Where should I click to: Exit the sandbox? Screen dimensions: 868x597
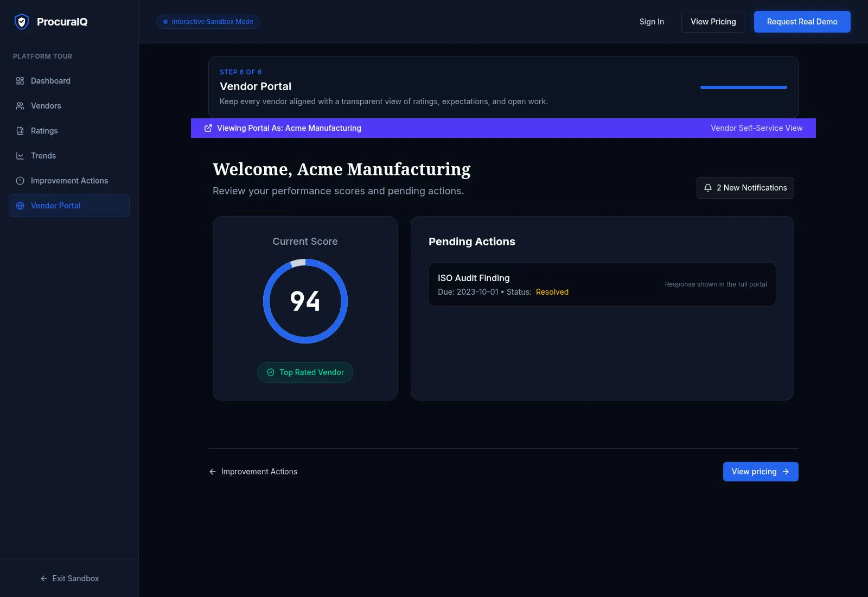(x=69, y=579)
